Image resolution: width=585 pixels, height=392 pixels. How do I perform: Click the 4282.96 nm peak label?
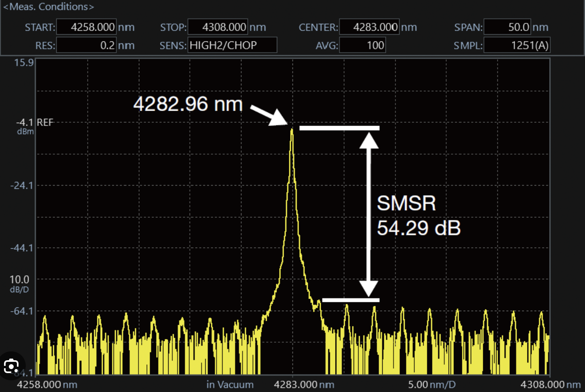pos(188,104)
